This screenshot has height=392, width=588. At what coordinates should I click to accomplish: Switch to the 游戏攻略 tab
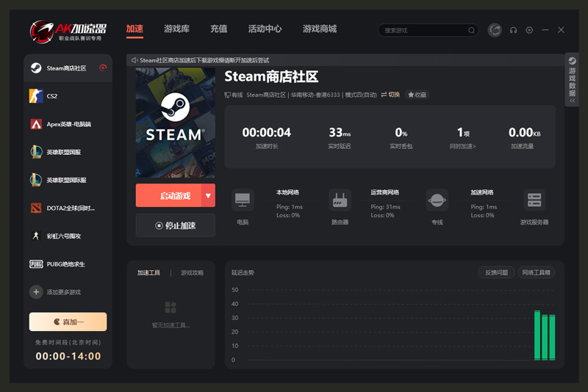(192, 272)
